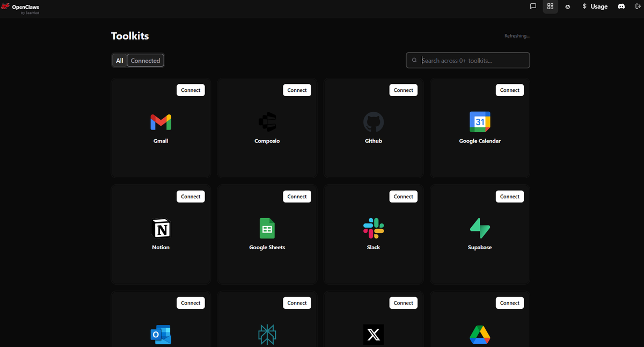Click the OpenClaws logo
Screen dimensions: 644x347
20,8
